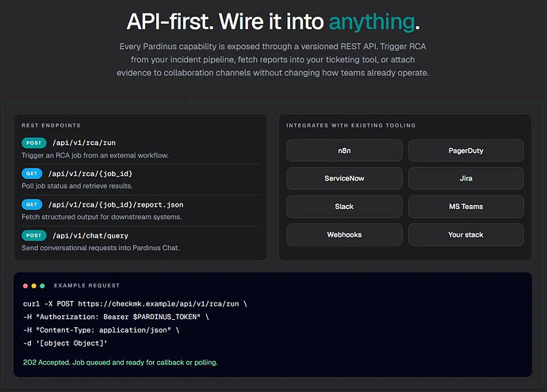The height and width of the screenshot is (392, 547).
Task: Click the GET badge for /api/v1/rca/{job_id}
Action: (x=32, y=173)
